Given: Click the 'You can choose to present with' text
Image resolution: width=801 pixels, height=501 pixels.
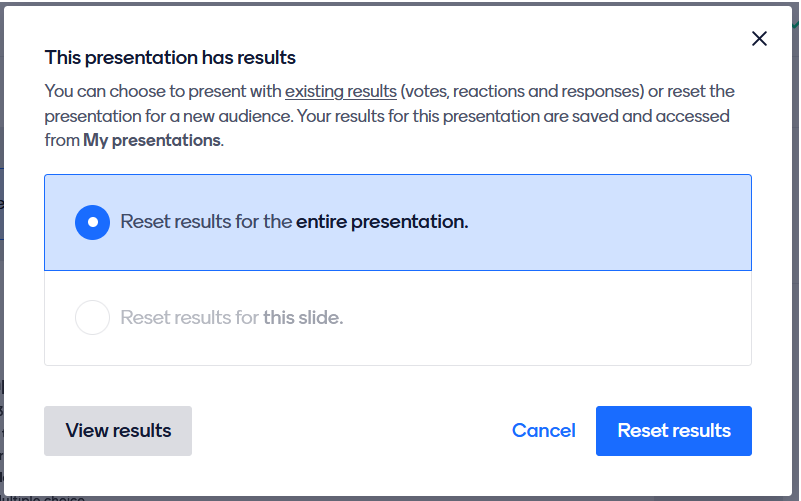Looking at the screenshot, I should [163, 92].
